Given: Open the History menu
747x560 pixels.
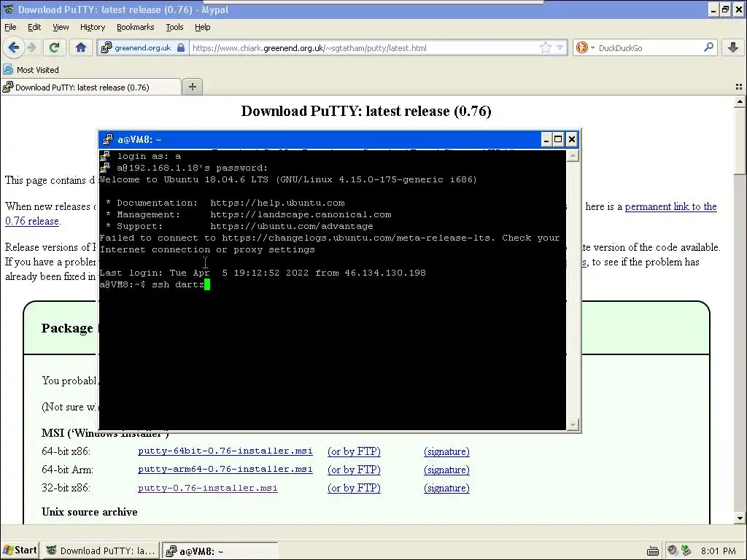Looking at the screenshot, I should 93,27.
